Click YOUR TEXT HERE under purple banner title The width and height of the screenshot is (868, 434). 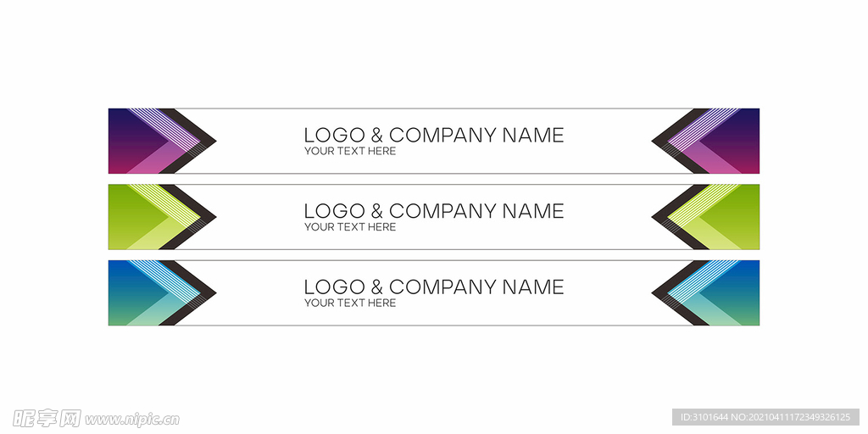click(x=350, y=151)
